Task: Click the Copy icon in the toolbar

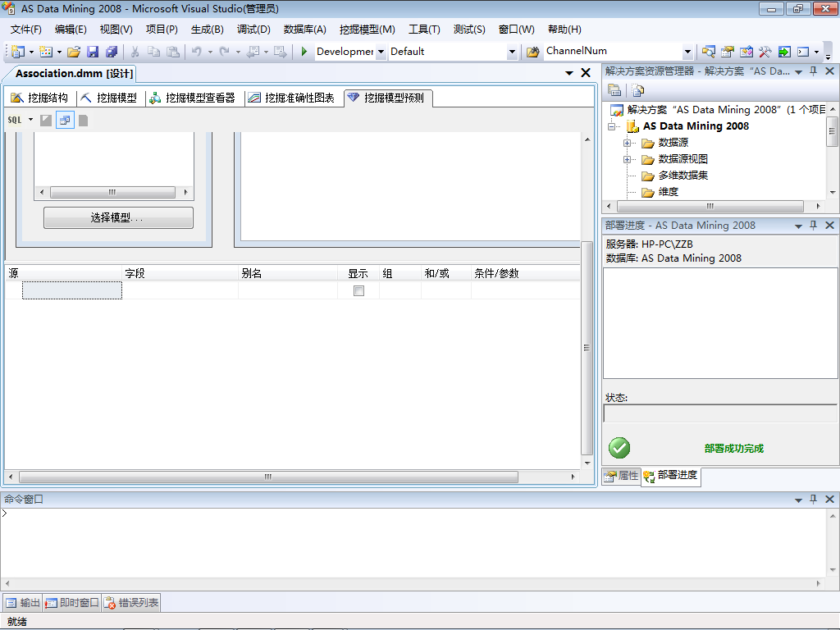Action: tap(153, 52)
